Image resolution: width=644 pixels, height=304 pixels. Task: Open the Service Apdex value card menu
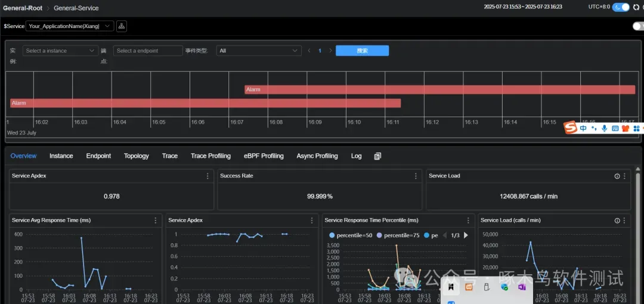coord(208,176)
